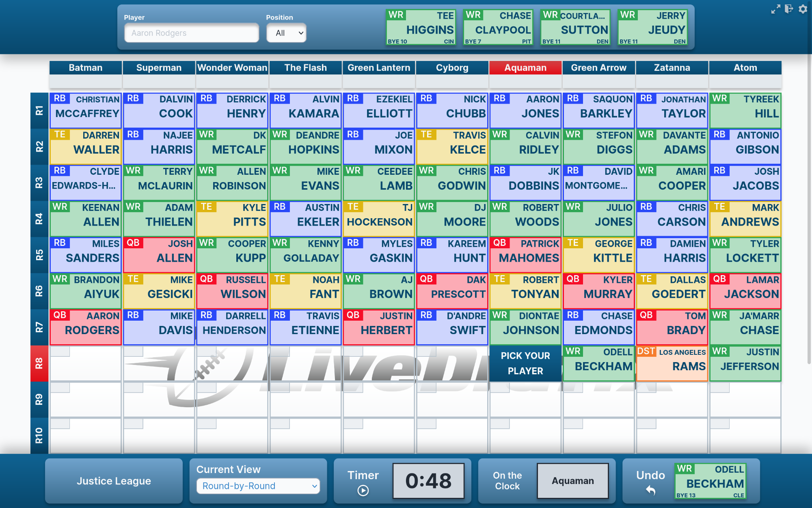Open the Current View Round-by-Round dropdown

[258, 486]
